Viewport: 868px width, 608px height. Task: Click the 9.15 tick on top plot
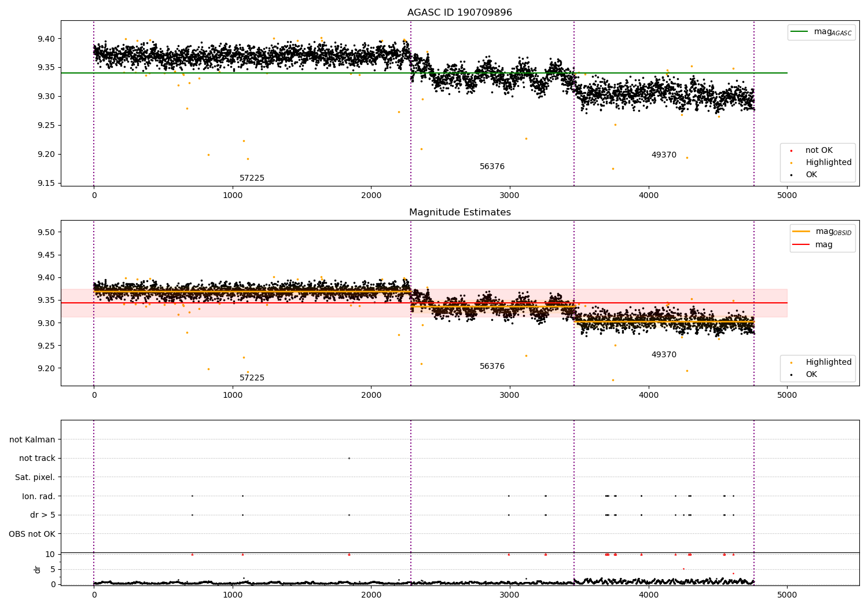click(47, 184)
